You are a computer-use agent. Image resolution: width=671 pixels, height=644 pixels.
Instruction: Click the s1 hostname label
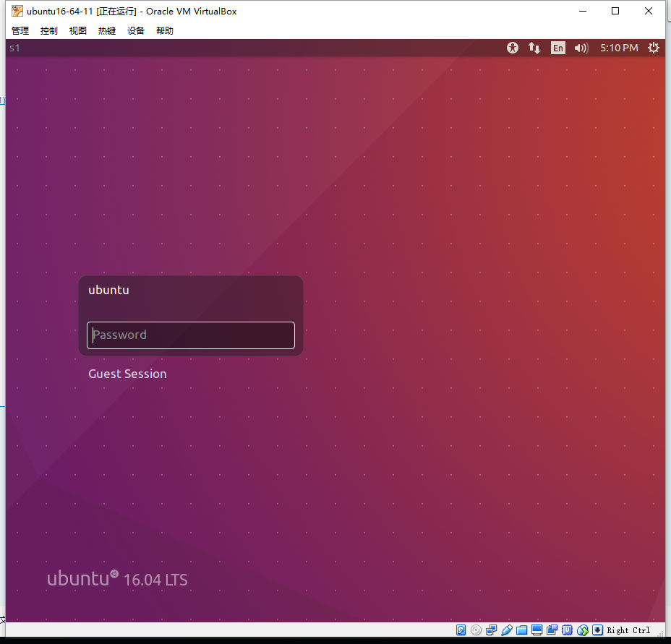click(x=14, y=48)
